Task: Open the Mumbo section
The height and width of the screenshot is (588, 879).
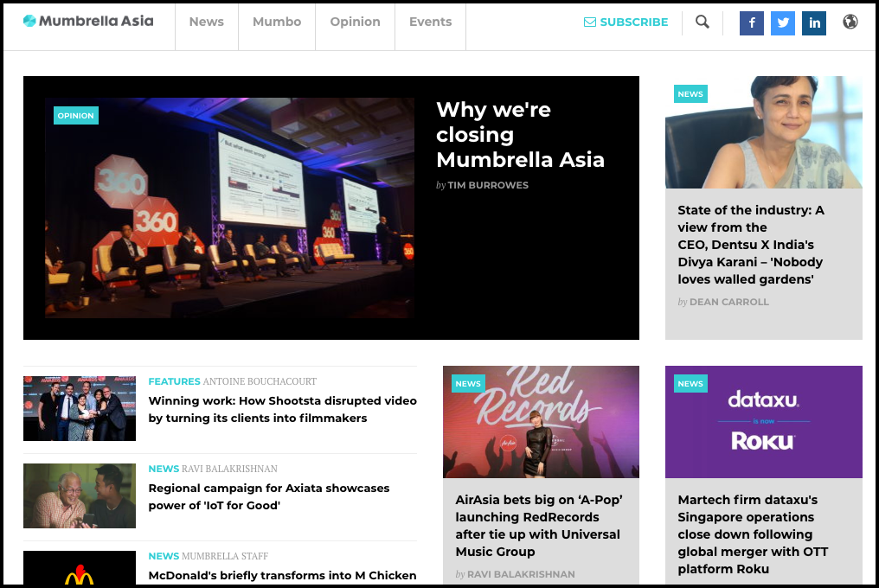Action: [x=276, y=22]
